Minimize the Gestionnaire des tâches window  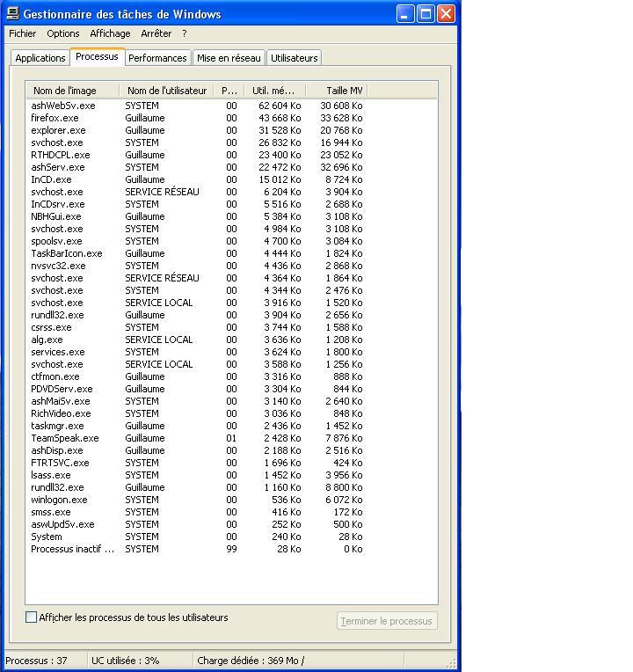(x=404, y=14)
